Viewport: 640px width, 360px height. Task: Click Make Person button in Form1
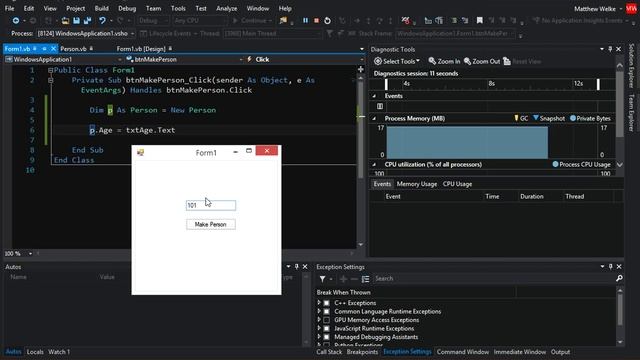pyautogui.click(x=211, y=224)
